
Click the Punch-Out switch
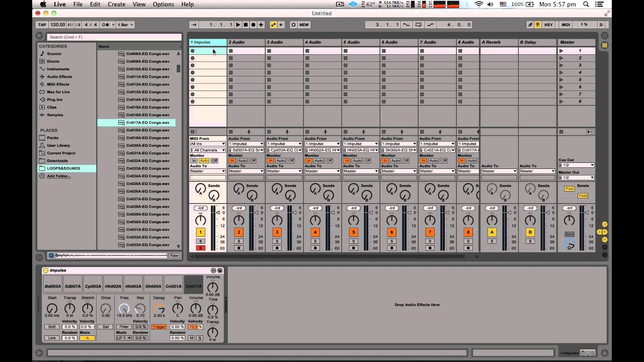coord(430,25)
